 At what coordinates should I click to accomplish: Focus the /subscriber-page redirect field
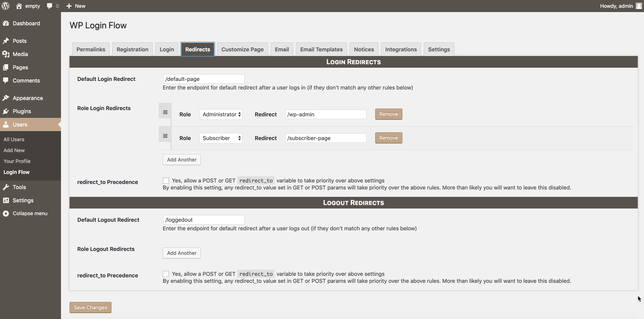(325, 138)
